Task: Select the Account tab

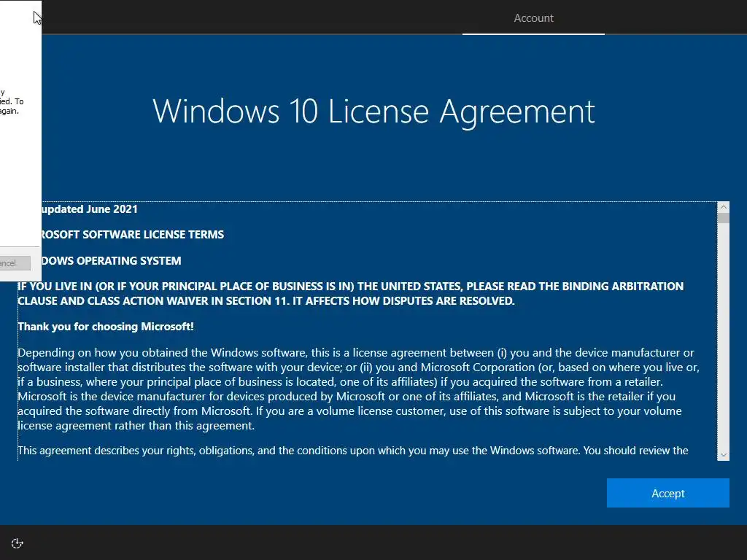Action: coord(533,18)
